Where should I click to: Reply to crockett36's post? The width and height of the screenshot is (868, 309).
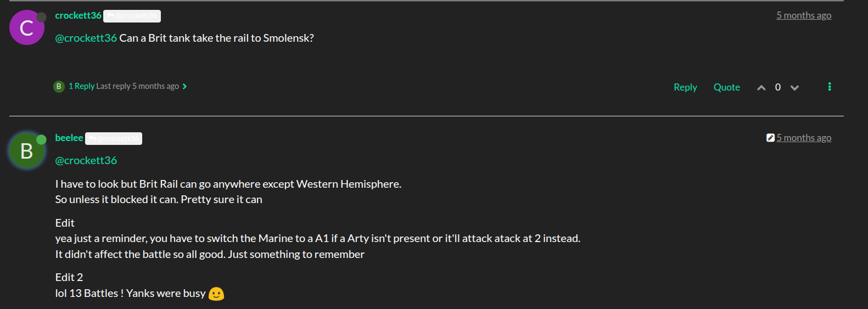pyautogui.click(x=685, y=87)
